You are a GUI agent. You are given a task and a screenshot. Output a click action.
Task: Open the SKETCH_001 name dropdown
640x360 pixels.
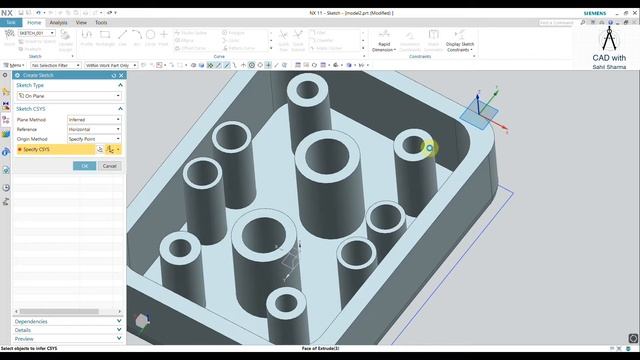[37, 33]
